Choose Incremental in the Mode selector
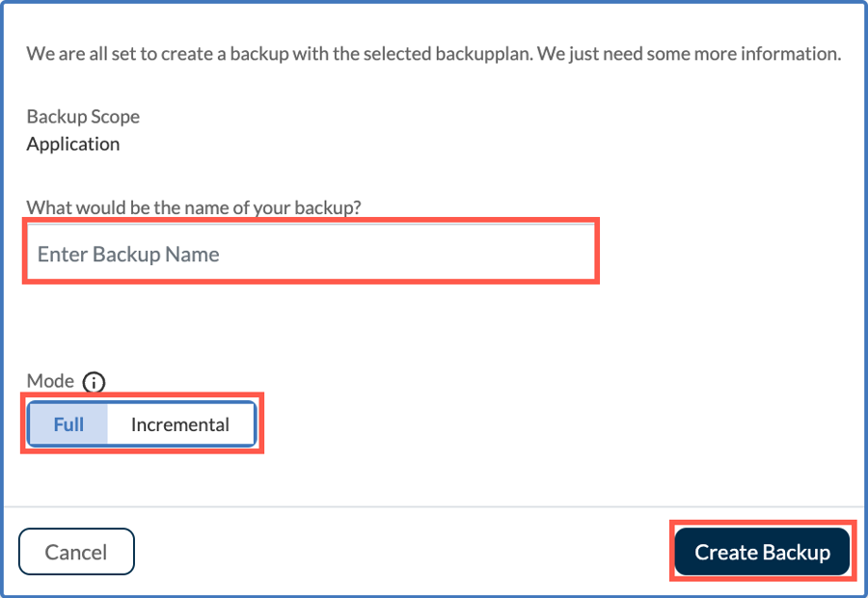 180,424
